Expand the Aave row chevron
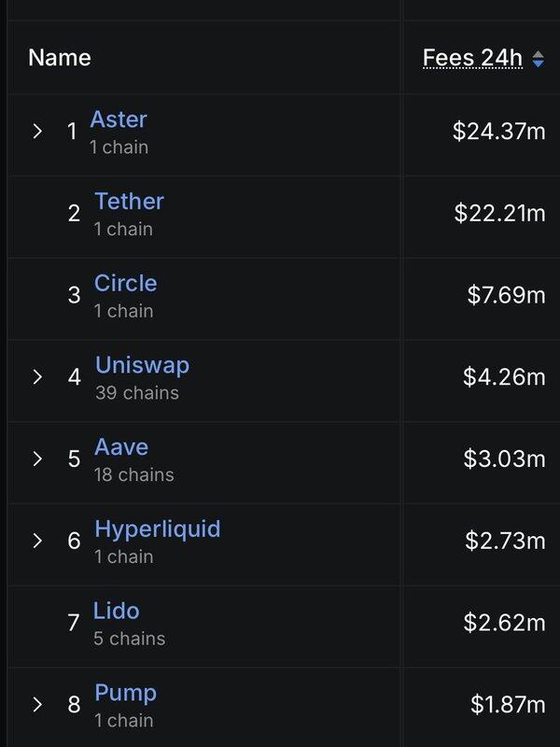This screenshot has height=747, width=560. [x=37, y=458]
